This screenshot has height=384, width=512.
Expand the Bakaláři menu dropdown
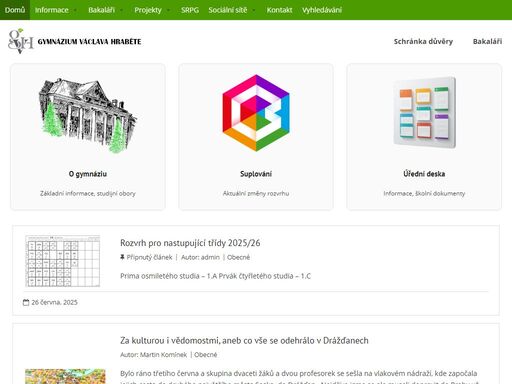tap(105, 10)
